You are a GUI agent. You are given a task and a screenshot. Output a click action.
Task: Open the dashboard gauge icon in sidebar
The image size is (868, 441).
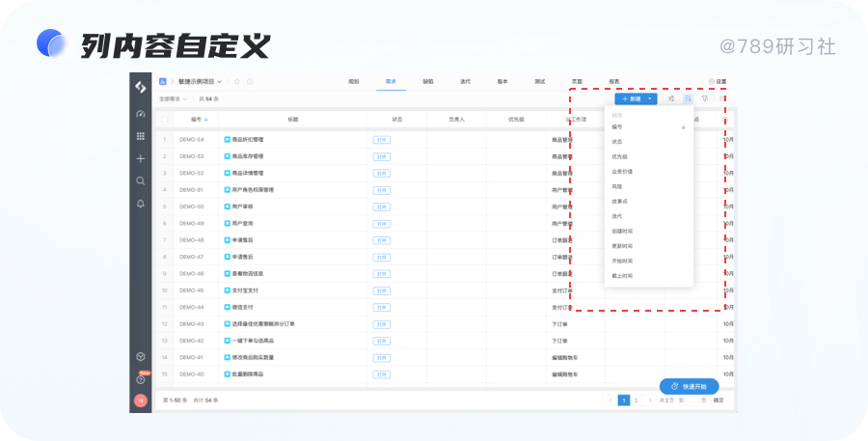(x=141, y=114)
